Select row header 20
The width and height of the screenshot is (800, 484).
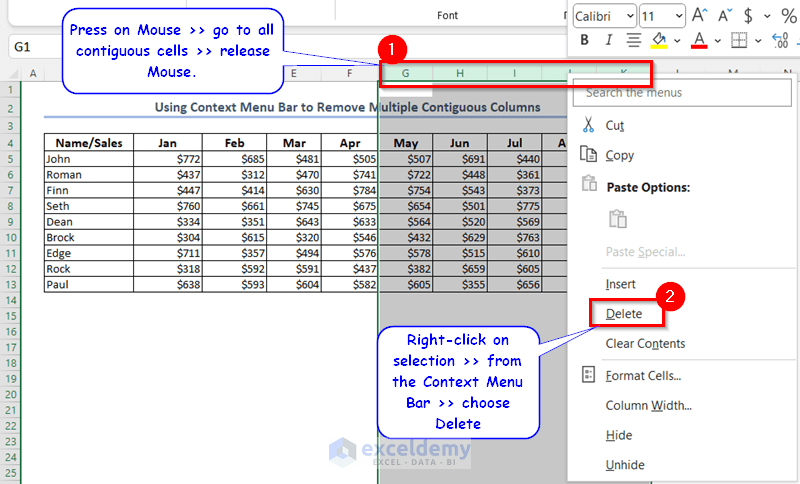coord(10,395)
